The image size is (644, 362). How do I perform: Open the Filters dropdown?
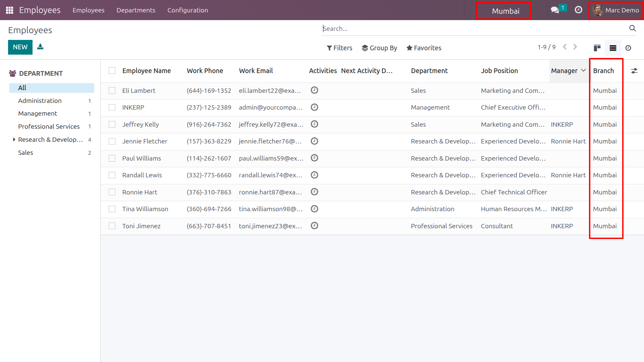click(x=339, y=48)
